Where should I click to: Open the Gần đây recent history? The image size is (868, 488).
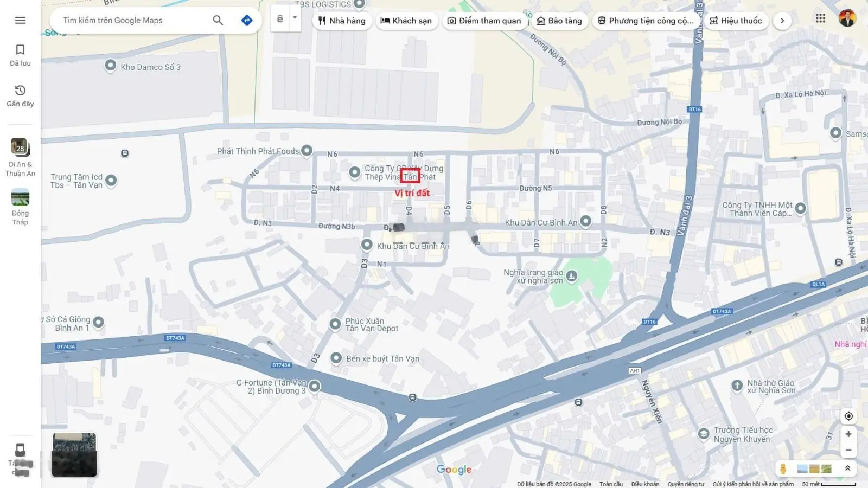tap(20, 96)
